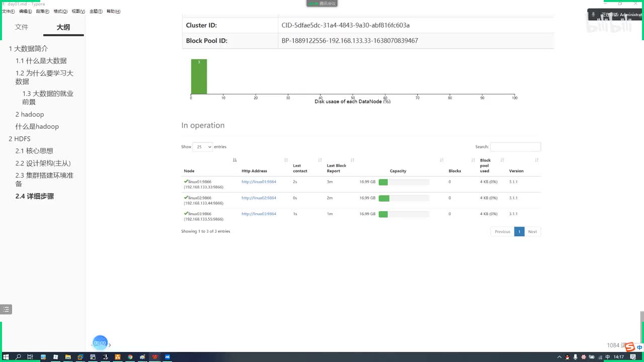
Task: Sort table by Last contact column
Action: [x=320, y=160]
